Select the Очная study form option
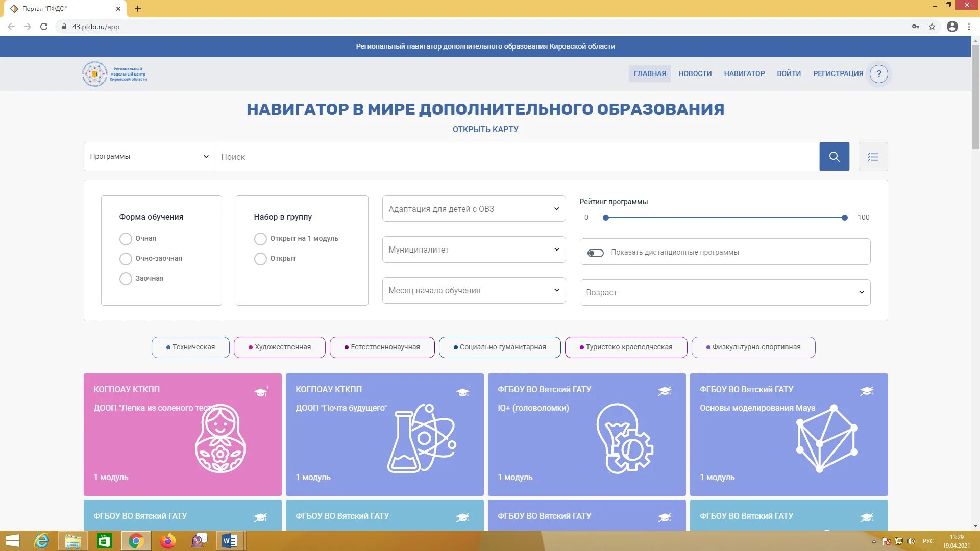 (126, 239)
